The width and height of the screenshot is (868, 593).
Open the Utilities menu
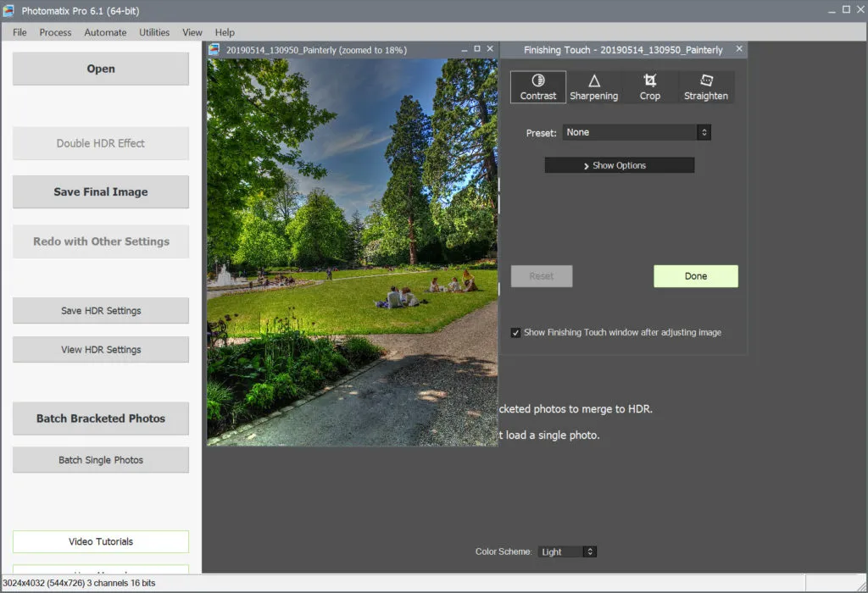tap(154, 32)
